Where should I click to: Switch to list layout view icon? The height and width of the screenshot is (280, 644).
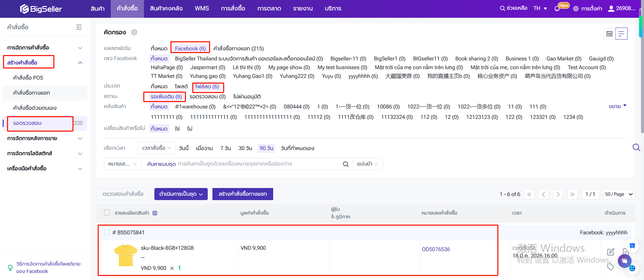tap(621, 34)
